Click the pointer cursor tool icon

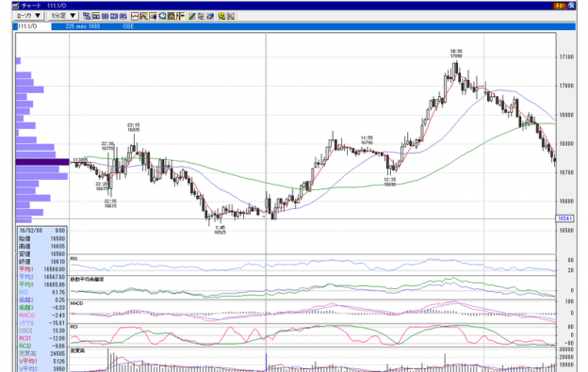[x=201, y=16]
